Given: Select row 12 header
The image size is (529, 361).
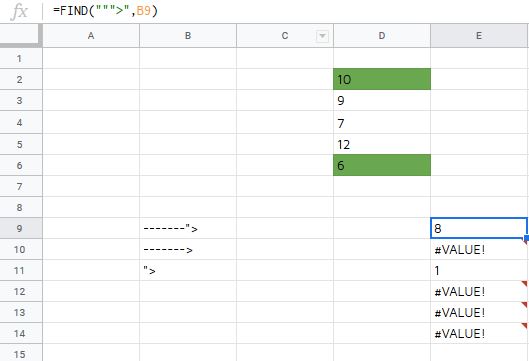Looking at the screenshot, I should coord(20,291).
